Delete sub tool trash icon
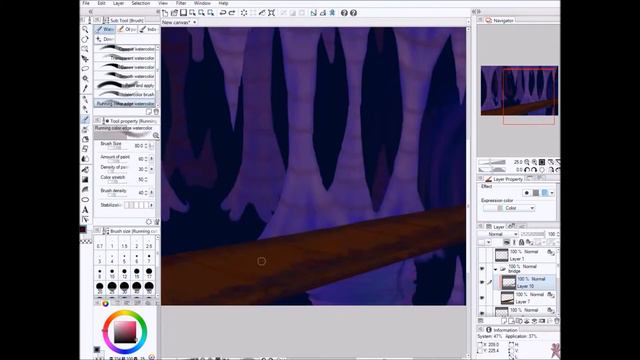 coord(156,112)
